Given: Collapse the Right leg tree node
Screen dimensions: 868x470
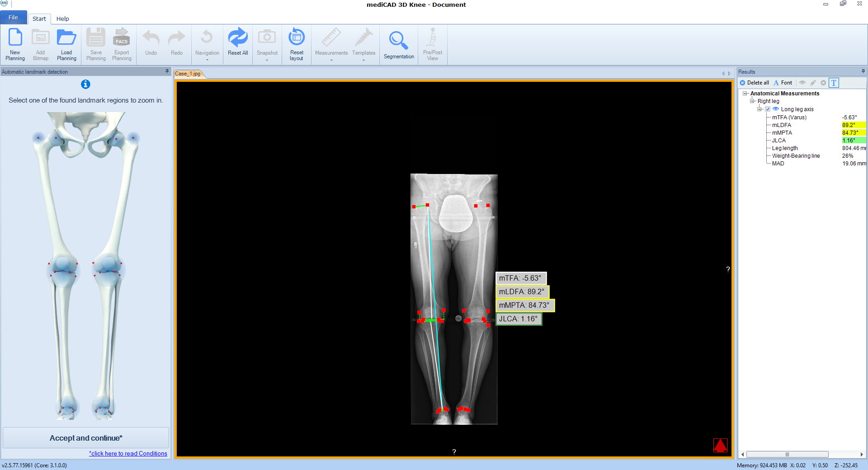Looking at the screenshot, I should 752,101.
